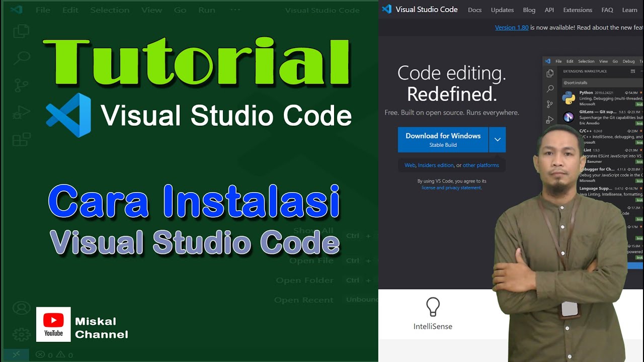The image size is (644, 362).
Task: Open the Explorer icon in faded VS Code sidebar
Action: point(21,31)
